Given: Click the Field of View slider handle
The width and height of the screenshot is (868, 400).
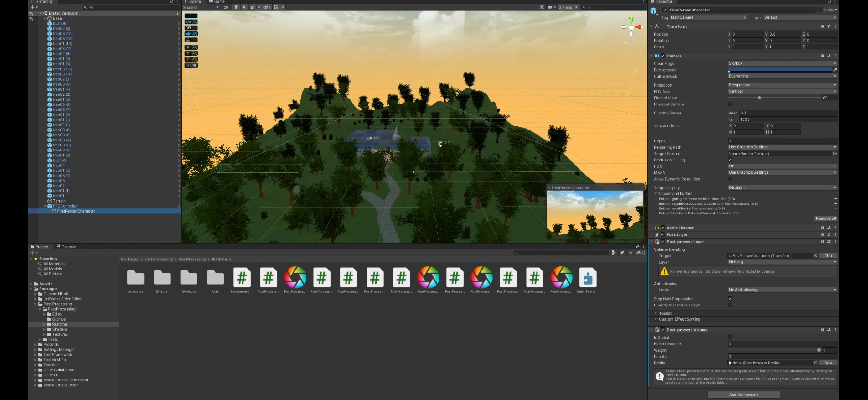Looking at the screenshot, I should [x=759, y=98].
